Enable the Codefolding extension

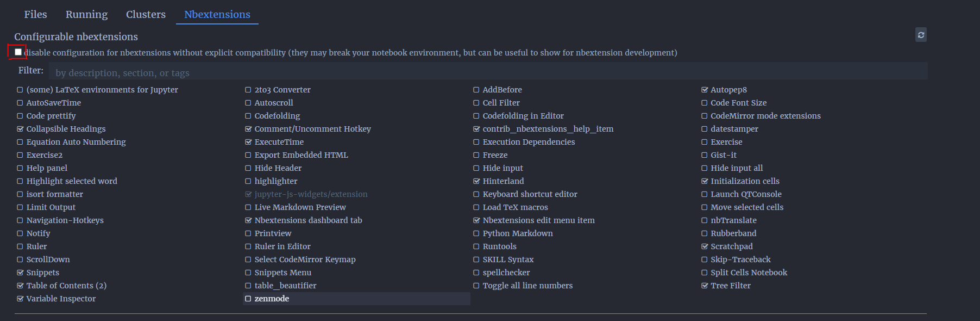pos(248,116)
